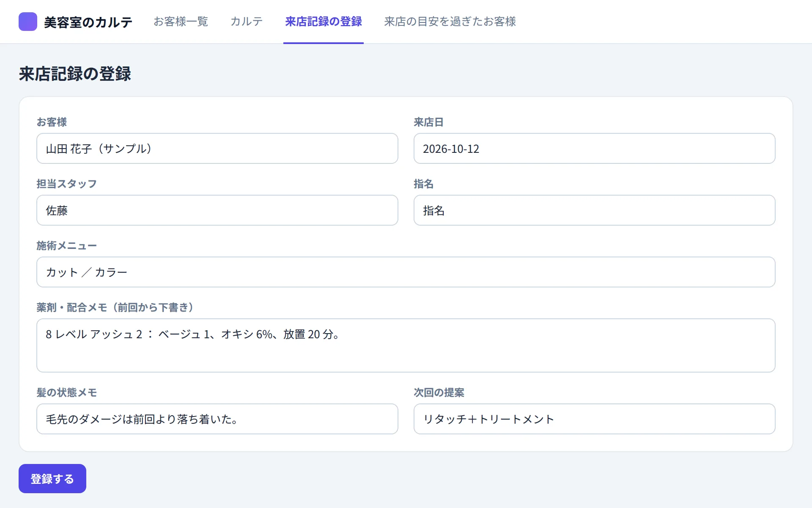Open the 担当スタッフ field showing 佐藤
The height and width of the screenshot is (508, 812).
point(217,210)
